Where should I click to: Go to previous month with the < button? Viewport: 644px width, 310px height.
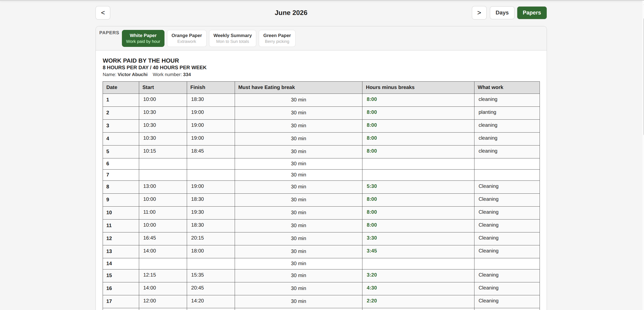pyautogui.click(x=103, y=13)
